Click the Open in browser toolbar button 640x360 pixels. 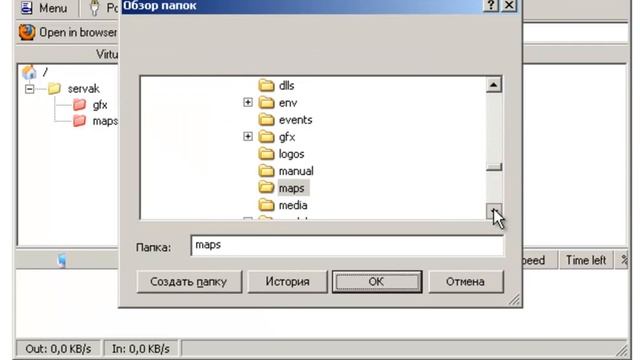(68, 33)
